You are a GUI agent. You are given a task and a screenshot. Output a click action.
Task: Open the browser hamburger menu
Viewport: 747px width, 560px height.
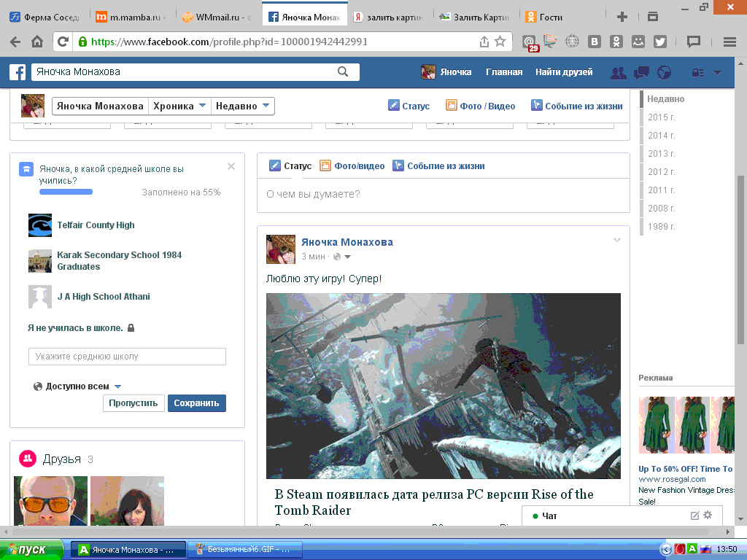click(729, 42)
